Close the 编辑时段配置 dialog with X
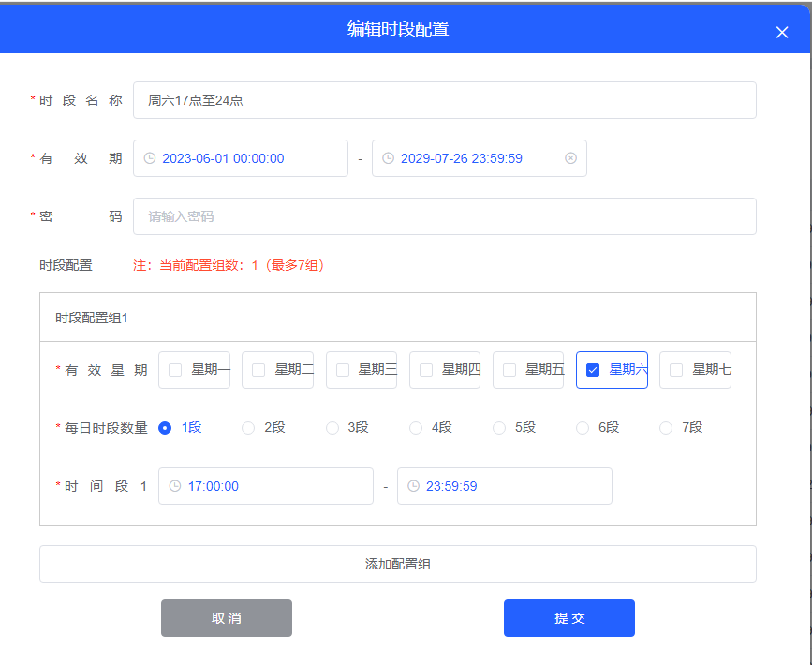 (x=782, y=32)
